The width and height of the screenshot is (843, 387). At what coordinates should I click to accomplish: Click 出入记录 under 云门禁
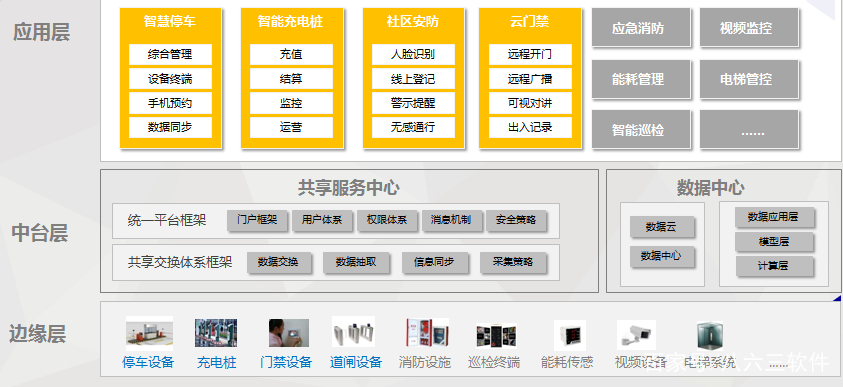pos(530,127)
